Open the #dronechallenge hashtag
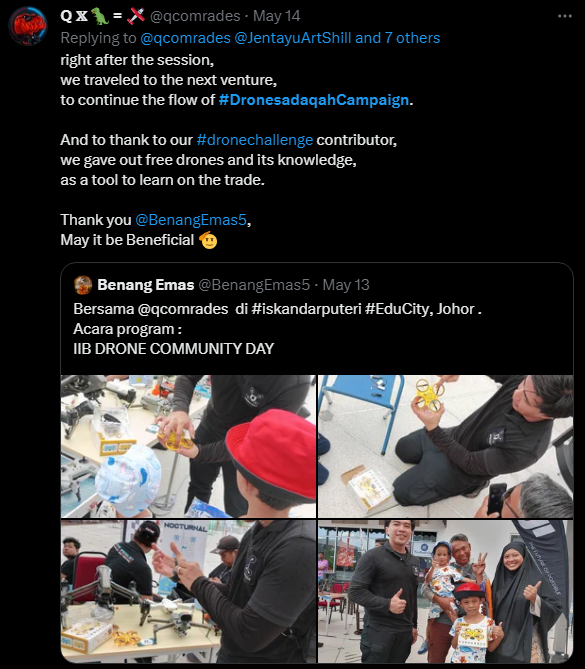The width and height of the screenshot is (585, 669). coord(255,140)
